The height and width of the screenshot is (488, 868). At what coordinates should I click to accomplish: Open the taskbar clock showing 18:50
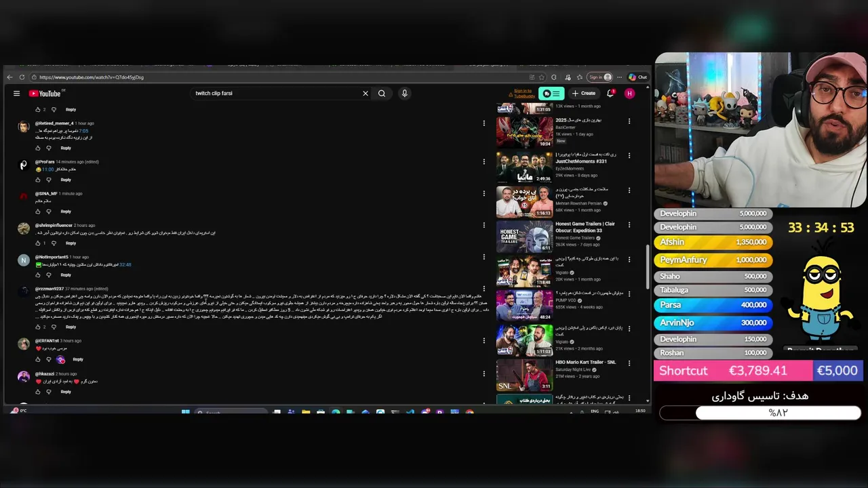[640, 411]
